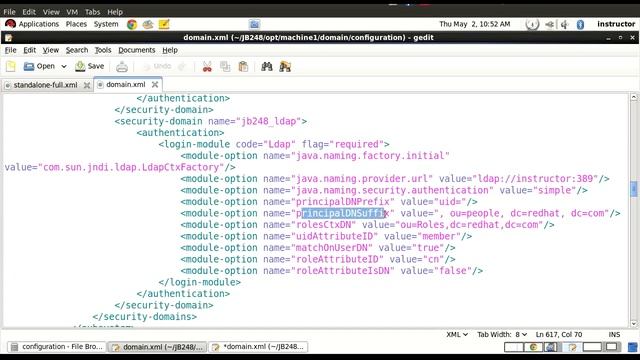Open the gedit Edit menu
Viewport: 640px width, 360px height.
pos(29,50)
